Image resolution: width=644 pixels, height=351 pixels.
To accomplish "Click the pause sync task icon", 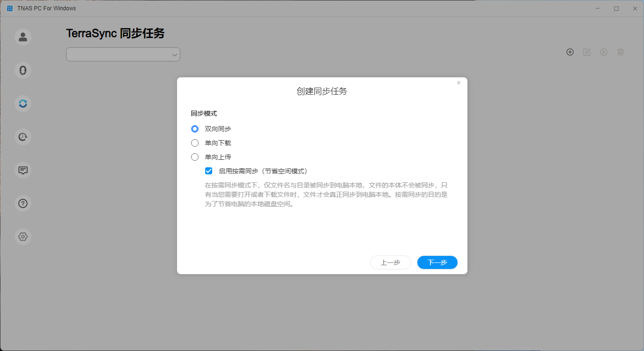I will [604, 52].
